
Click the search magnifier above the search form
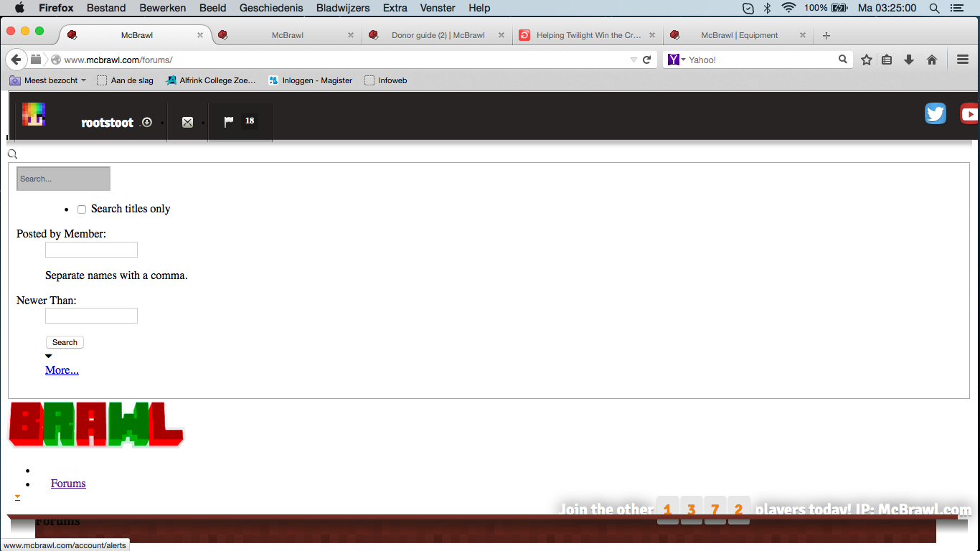pos(12,154)
